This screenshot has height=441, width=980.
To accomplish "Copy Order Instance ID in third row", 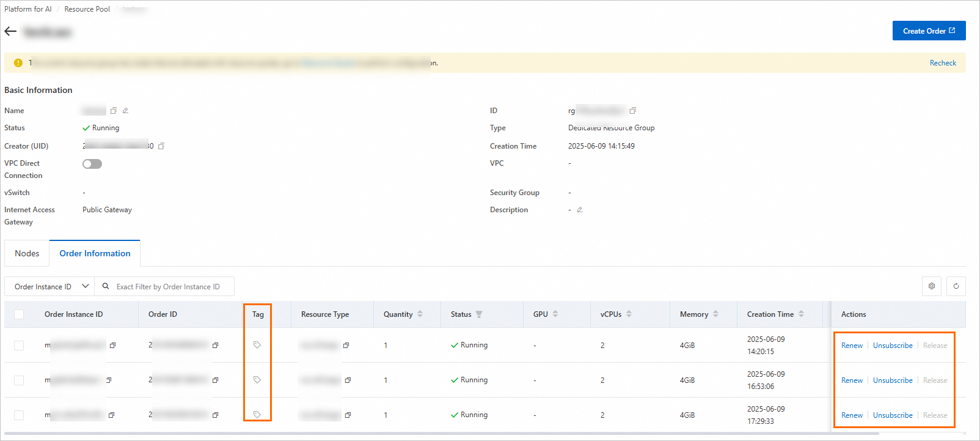I will click(x=111, y=415).
